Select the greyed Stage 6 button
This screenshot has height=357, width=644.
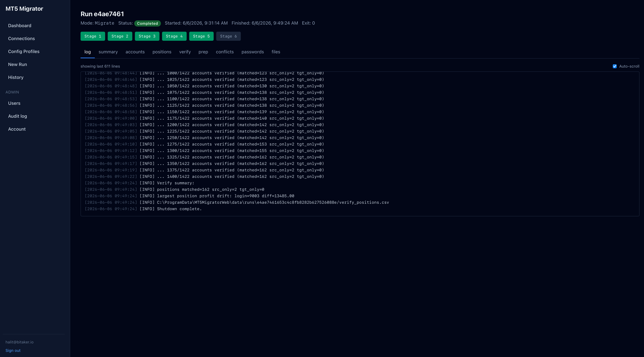229,36
